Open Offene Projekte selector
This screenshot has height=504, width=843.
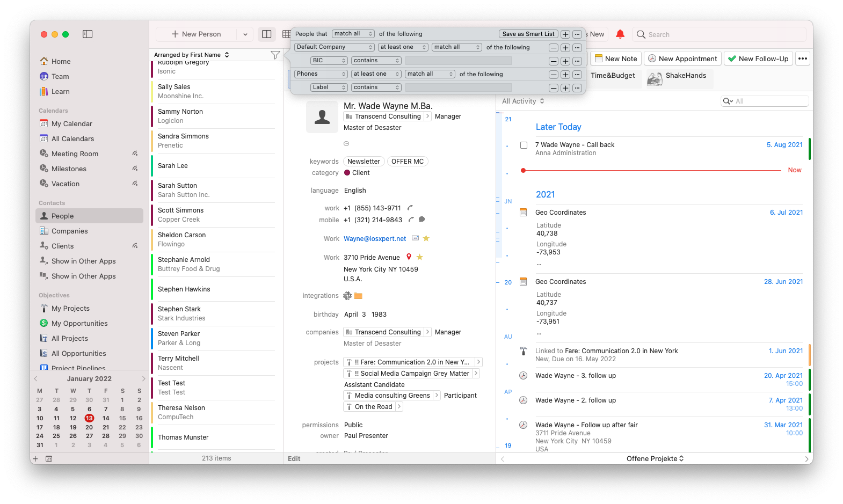[655, 459]
